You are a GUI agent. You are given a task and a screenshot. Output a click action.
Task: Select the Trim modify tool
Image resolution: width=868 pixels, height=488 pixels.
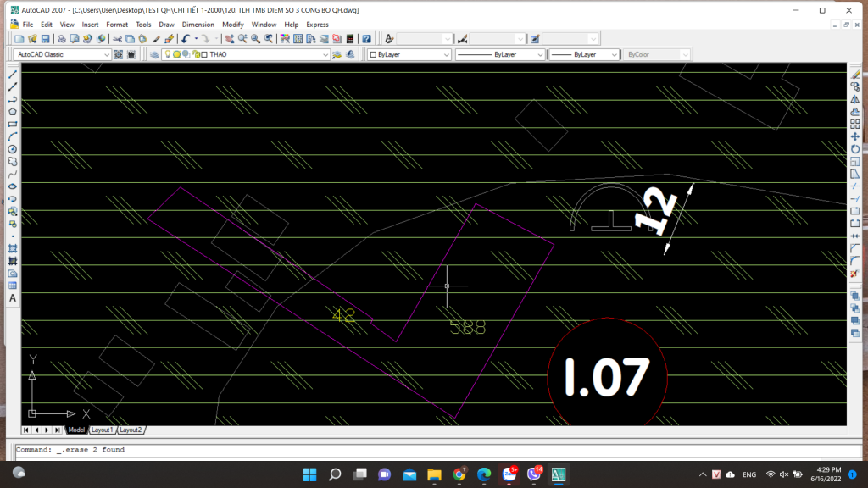[x=855, y=186]
